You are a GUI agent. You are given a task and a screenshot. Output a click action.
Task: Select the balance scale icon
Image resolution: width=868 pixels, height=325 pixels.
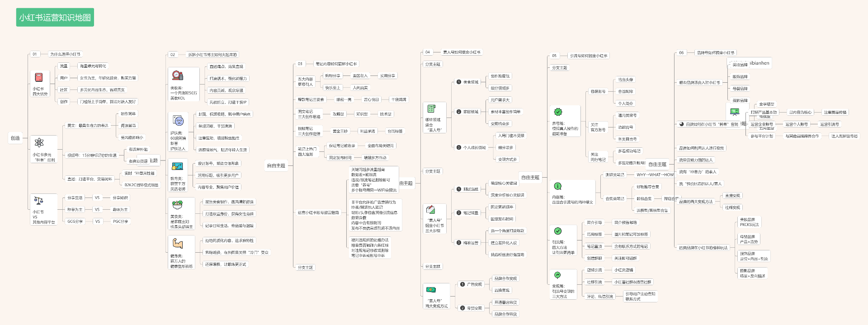[x=39, y=200]
